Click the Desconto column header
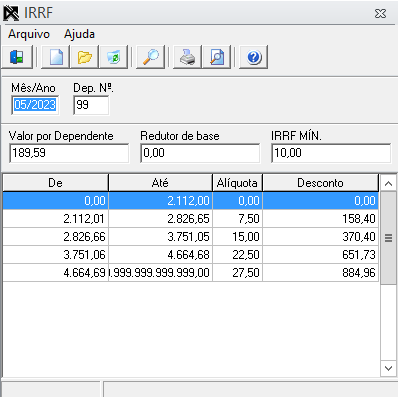The image size is (398, 397). point(320,183)
